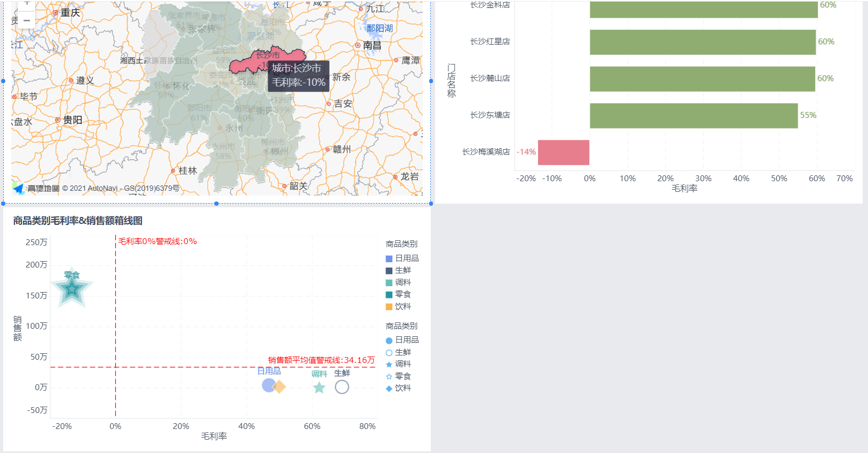Zoom out the map with minus button
This screenshot has height=453, width=868.
click(x=26, y=20)
